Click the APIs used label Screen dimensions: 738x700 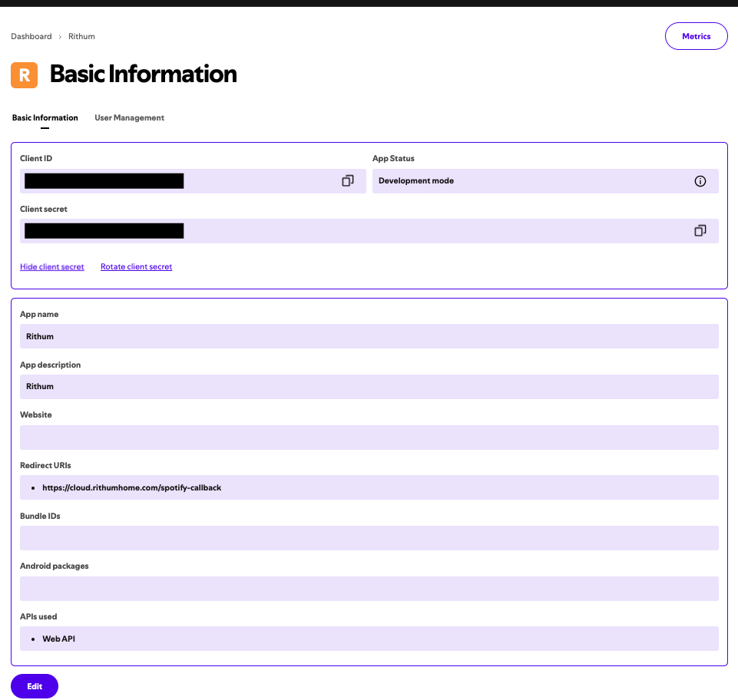(38, 617)
